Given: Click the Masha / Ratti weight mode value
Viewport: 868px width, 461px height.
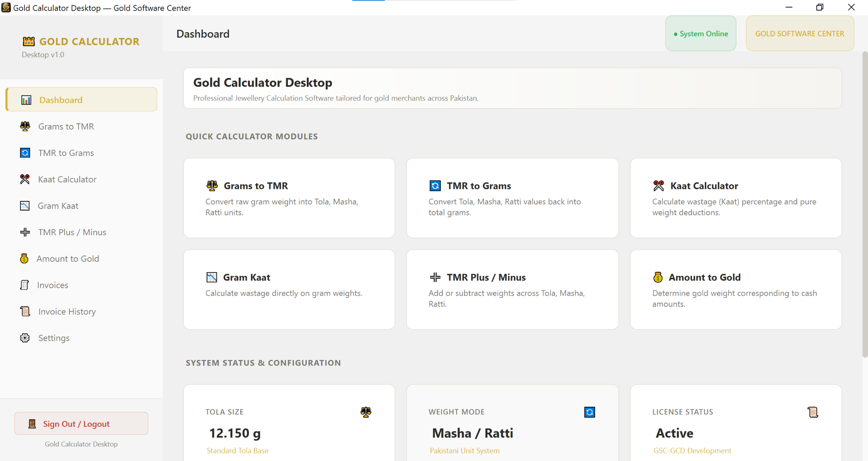Looking at the screenshot, I should pos(473,433).
